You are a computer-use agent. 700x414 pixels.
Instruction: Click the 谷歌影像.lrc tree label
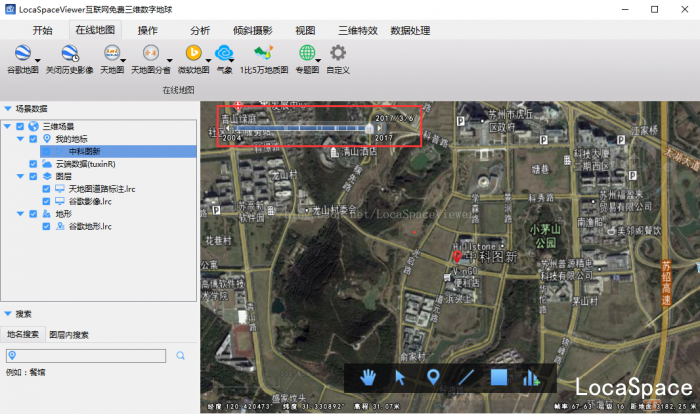90,201
